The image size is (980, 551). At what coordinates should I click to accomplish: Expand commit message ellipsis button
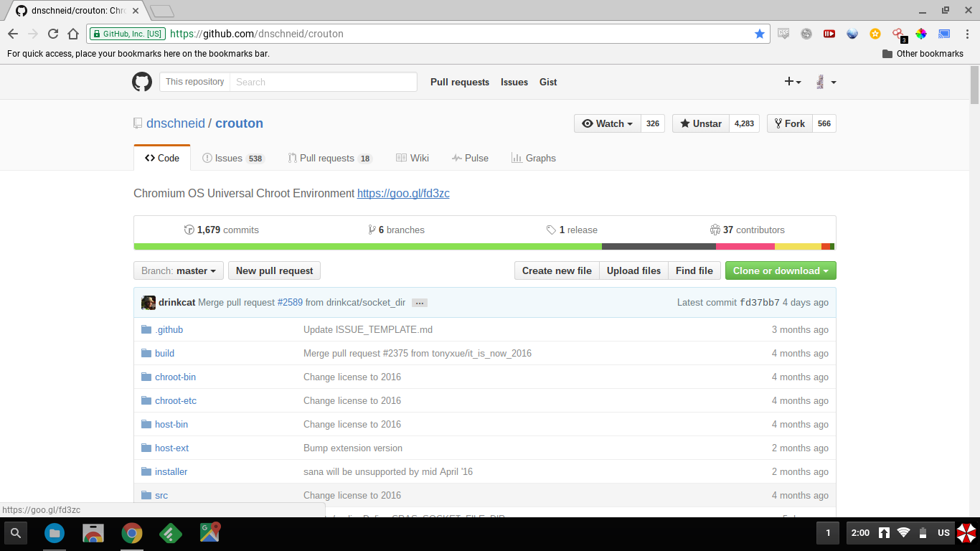[x=420, y=303]
